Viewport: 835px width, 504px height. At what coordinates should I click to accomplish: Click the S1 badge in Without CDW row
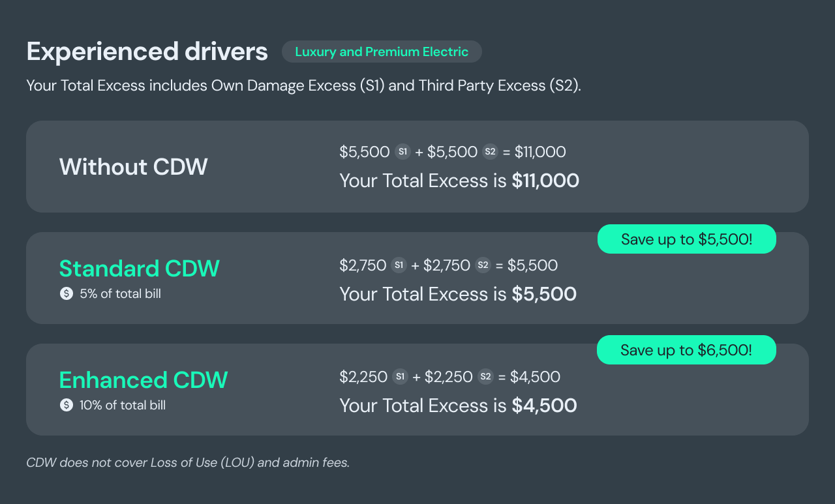click(x=402, y=152)
